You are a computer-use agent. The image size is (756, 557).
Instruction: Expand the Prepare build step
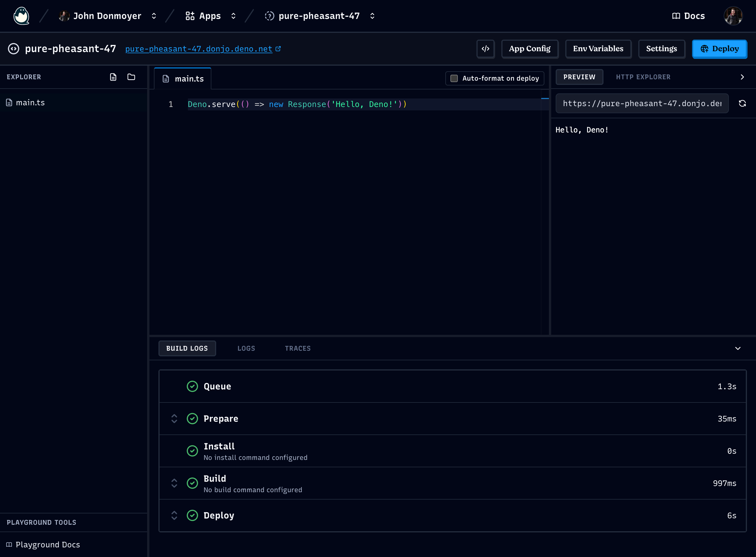[174, 418]
